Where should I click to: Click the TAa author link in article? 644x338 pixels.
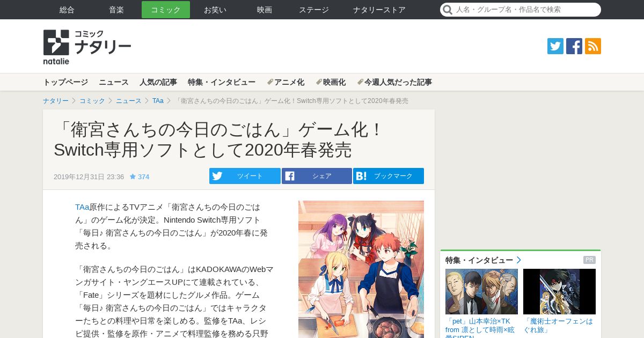pyautogui.click(x=82, y=207)
